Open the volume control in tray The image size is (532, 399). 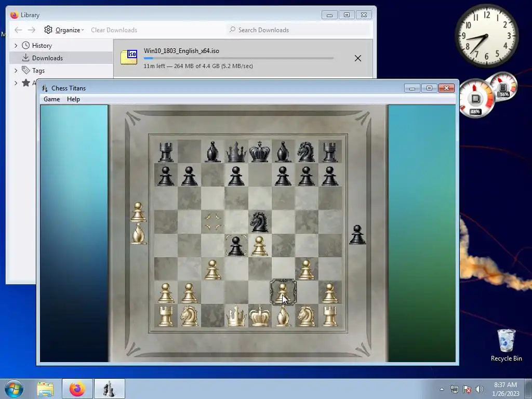480,389
